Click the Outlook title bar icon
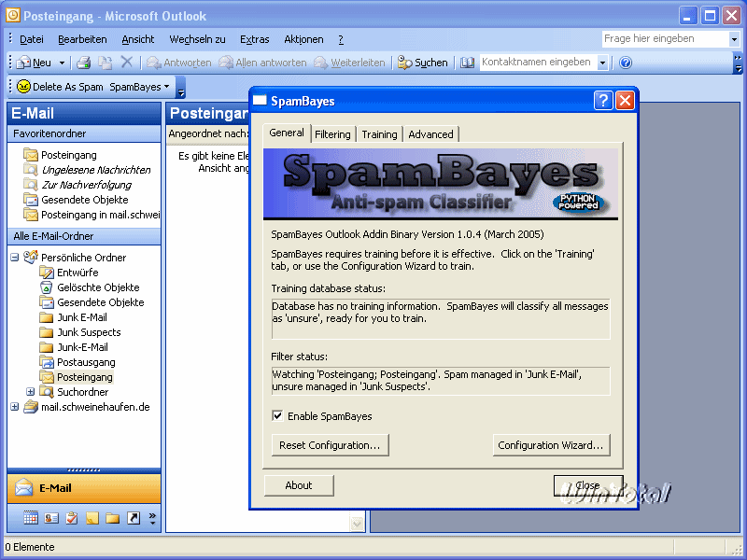This screenshot has height=560, width=747. coord(12,15)
